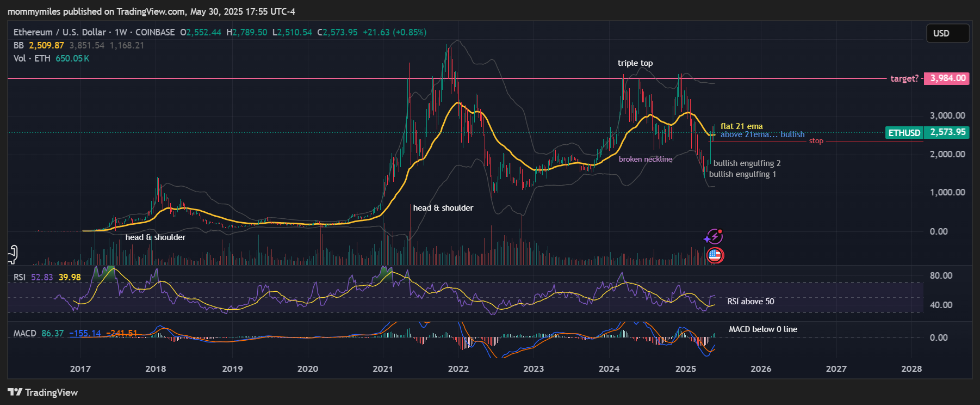
Task: Select the 'triple top' annotation
Action: pyautogui.click(x=635, y=63)
